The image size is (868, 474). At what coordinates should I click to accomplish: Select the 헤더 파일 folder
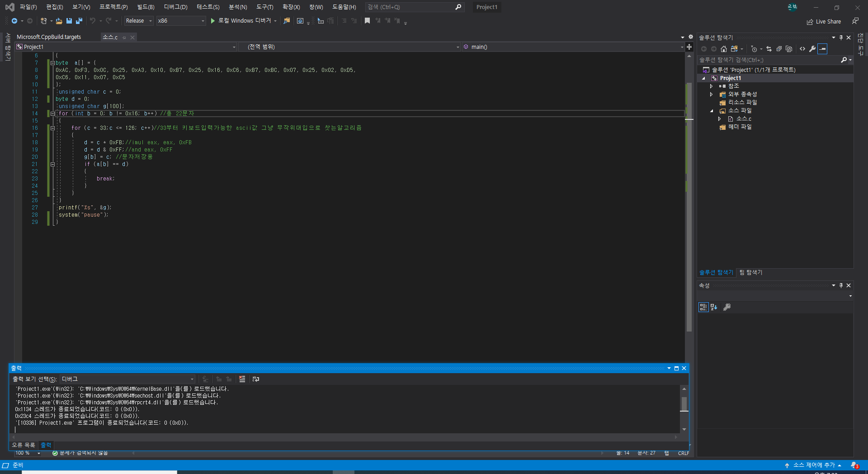tap(740, 127)
